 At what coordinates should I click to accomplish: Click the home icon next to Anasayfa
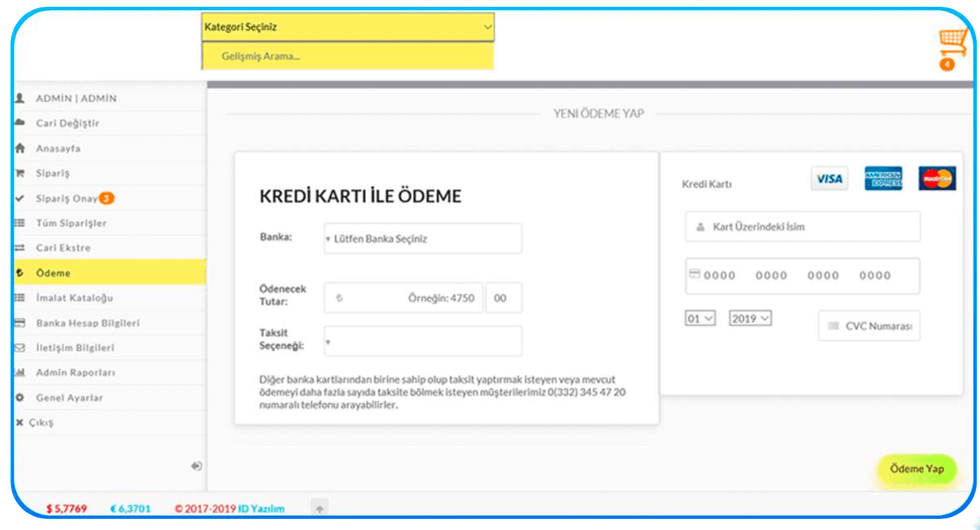pos(20,148)
